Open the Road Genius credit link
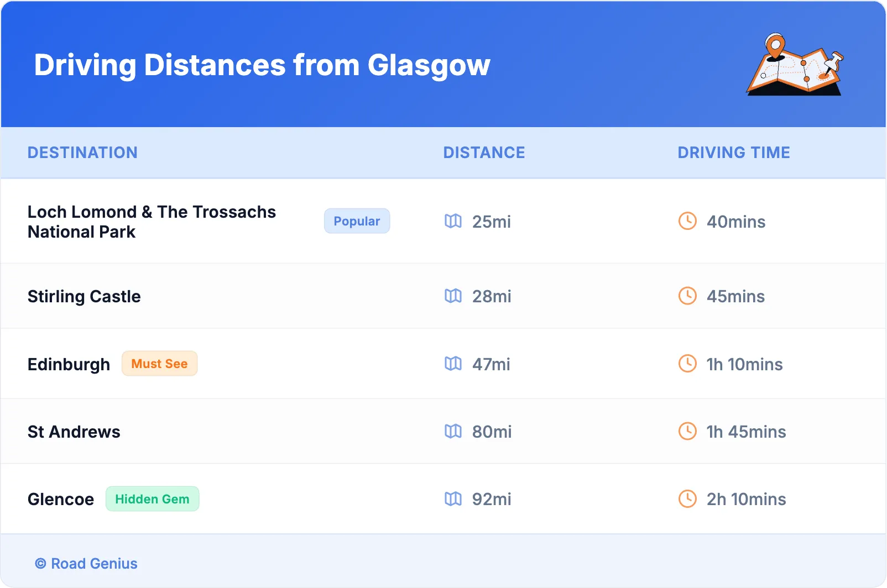The image size is (887, 588). coord(86,564)
